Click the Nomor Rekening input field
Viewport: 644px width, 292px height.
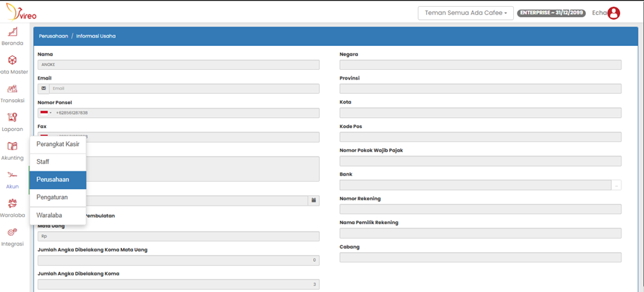(480, 209)
